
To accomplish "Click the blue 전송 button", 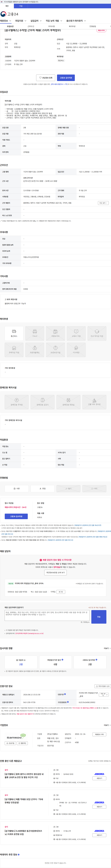I will coord(99,617).
